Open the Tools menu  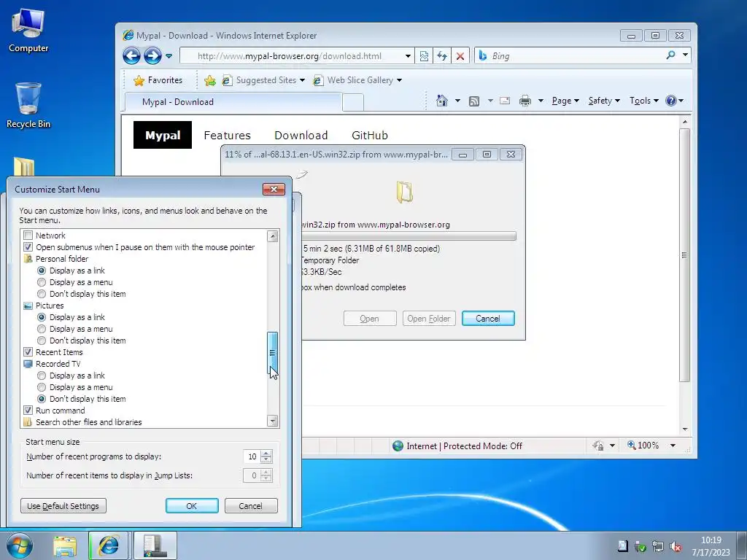point(643,101)
